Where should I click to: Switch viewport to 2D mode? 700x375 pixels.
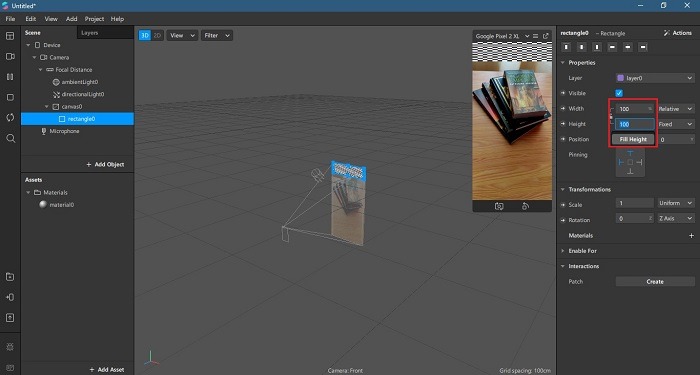point(157,36)
